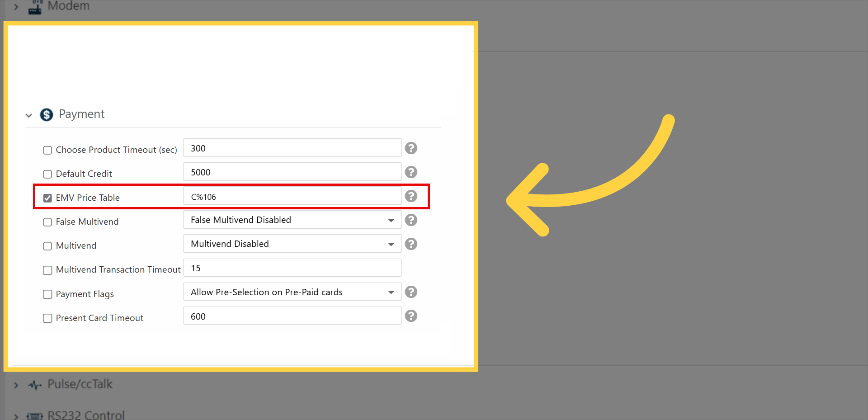Expand the Modem section
Screen dimensions: 868x420
[16, 7]
